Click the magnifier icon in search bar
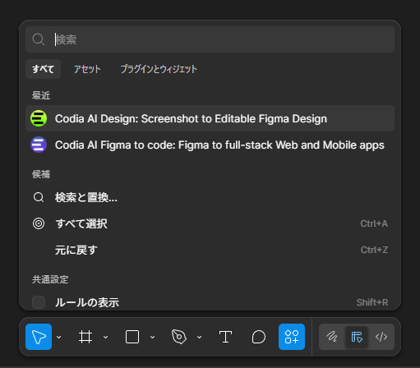420x368 pixels. (x=38, y=39)
